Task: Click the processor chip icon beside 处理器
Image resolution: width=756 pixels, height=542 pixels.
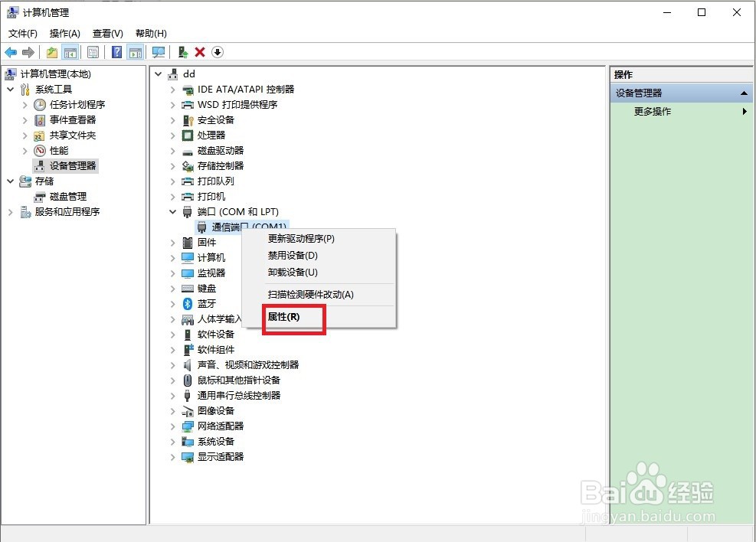Action: click(x=188, y=135)
